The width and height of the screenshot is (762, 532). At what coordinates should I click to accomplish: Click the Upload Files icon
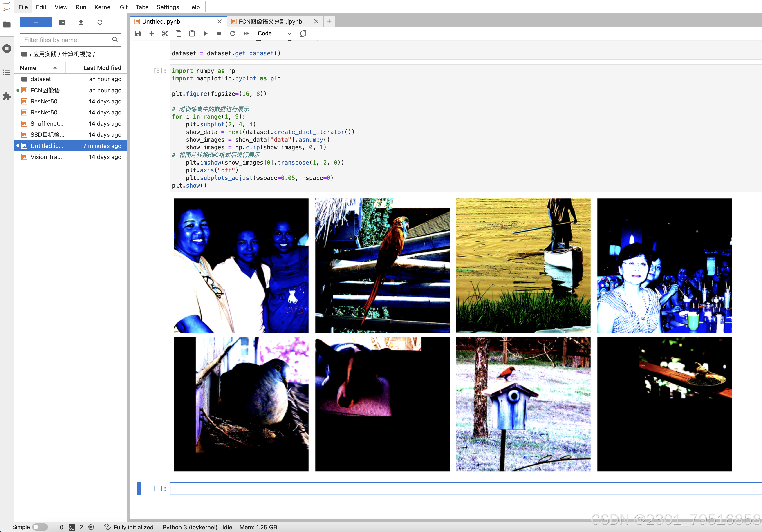81,22
